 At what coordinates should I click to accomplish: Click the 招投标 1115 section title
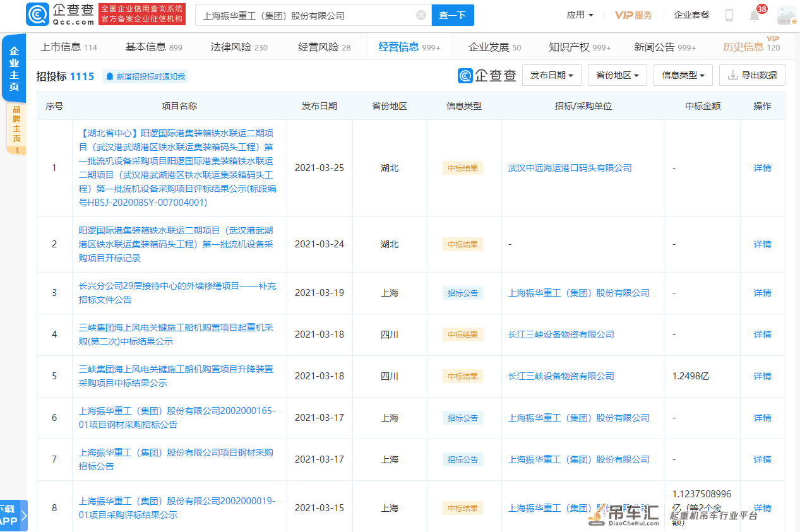[x=65, y=76]
